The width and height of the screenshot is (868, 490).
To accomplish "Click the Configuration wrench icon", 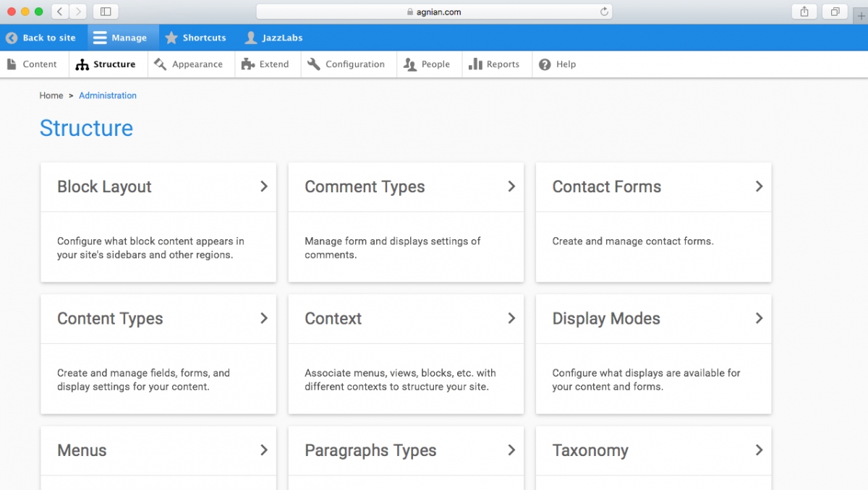I will 314,64.
